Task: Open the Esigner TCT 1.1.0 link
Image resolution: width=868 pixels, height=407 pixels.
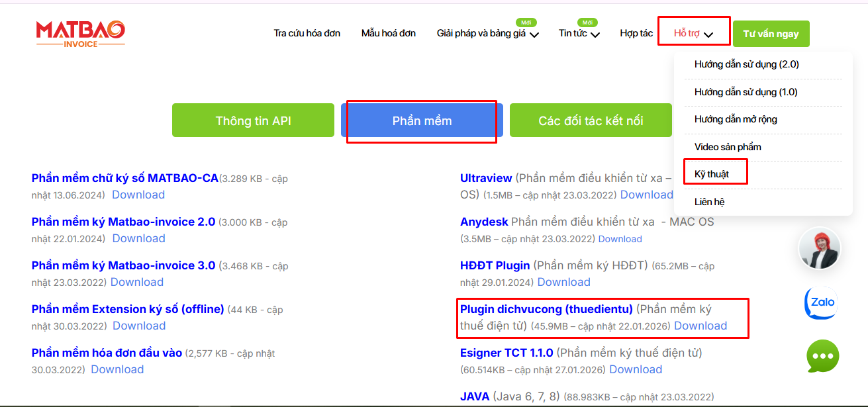Action: 506,353
